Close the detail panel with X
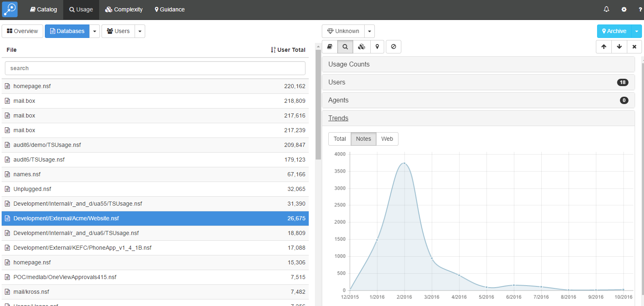 tap(635, 47)
